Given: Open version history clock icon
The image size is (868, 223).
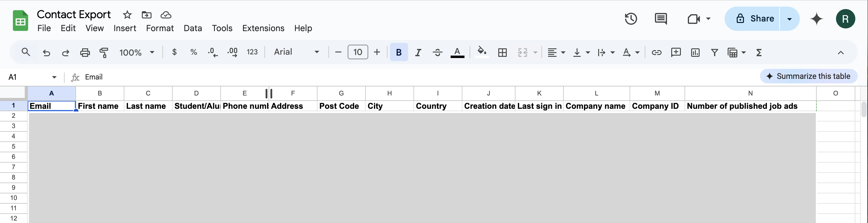Looking at the screenshot, I should 630,19.
